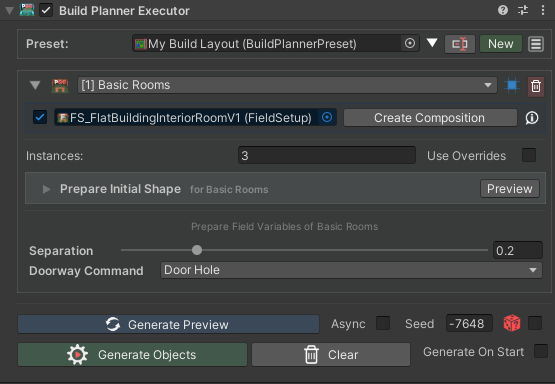Image resolution: width=555 pixels, height=384 pixels.
Task: Open the preset selection white arrow dropdown
Action: point(432,43)
